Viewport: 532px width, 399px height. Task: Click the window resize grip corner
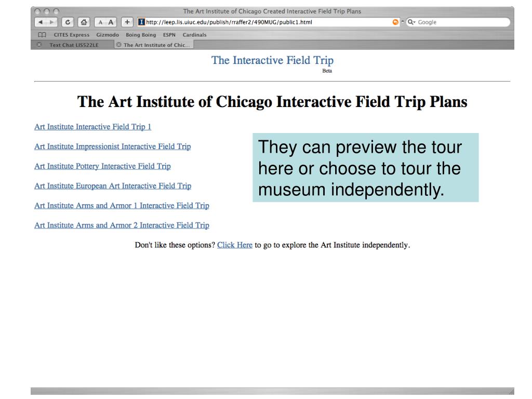pos(511,391)
